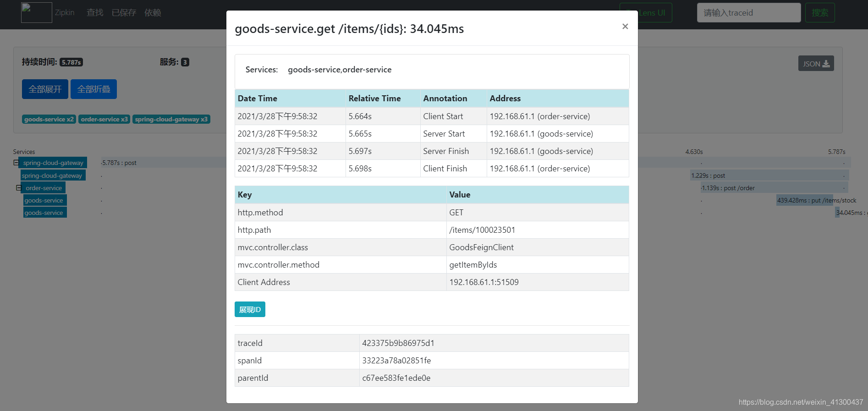Close the span detail dialog
Screen dimensions: 868x411
[625, 27]
